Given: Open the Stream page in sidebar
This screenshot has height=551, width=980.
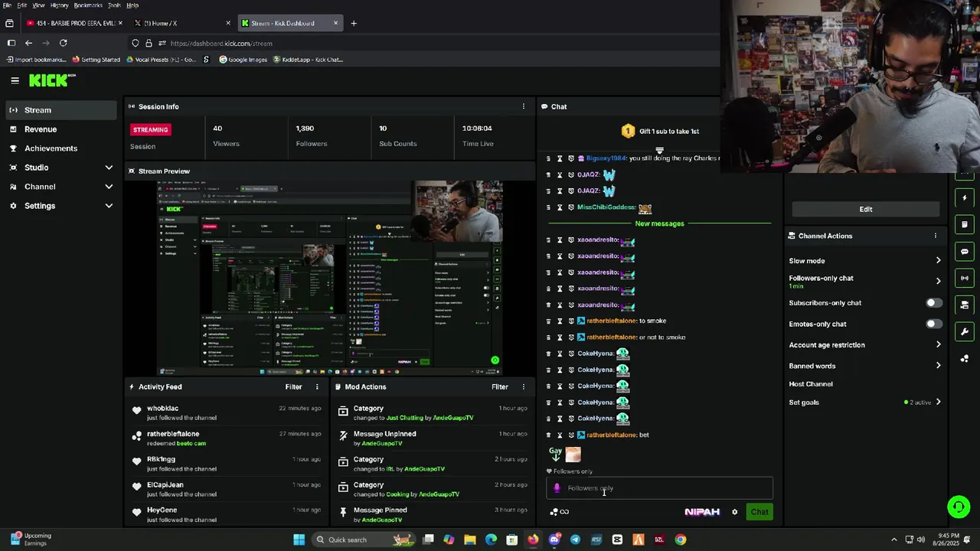Looking at the screenshot, I should click(x=60, y=110).
